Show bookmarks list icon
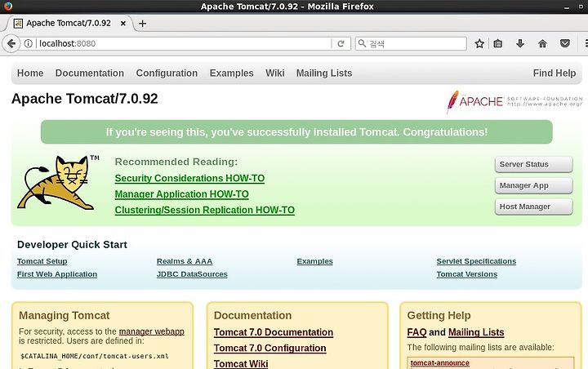Viewport: 588px width, 369px height. point(498,43)
